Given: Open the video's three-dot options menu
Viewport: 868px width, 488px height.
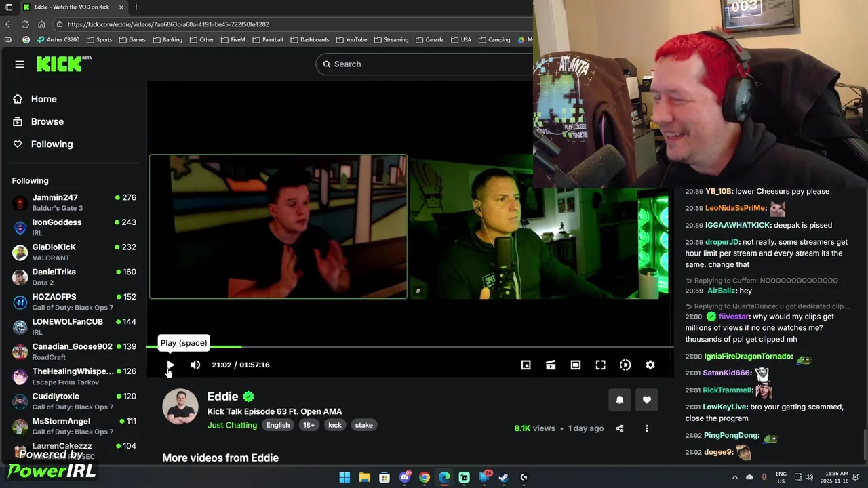Looking at the screenshot, I should (x=647, y=428).
